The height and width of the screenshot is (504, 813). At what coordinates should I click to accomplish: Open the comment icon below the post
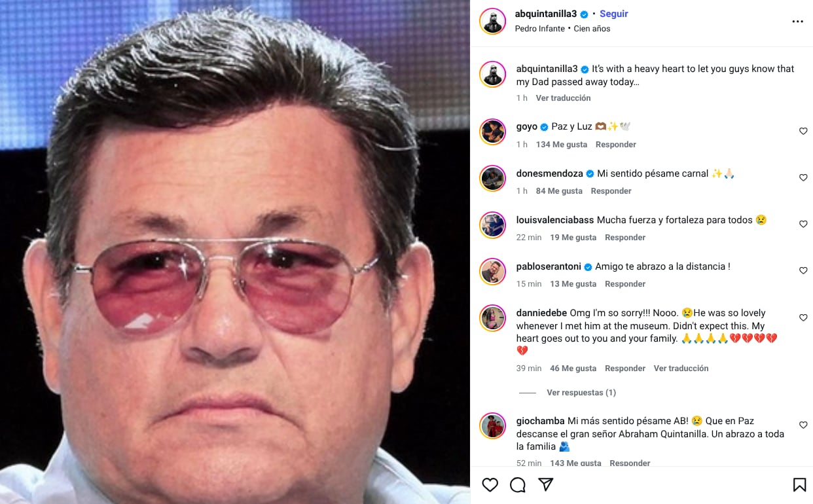point(518,484)
